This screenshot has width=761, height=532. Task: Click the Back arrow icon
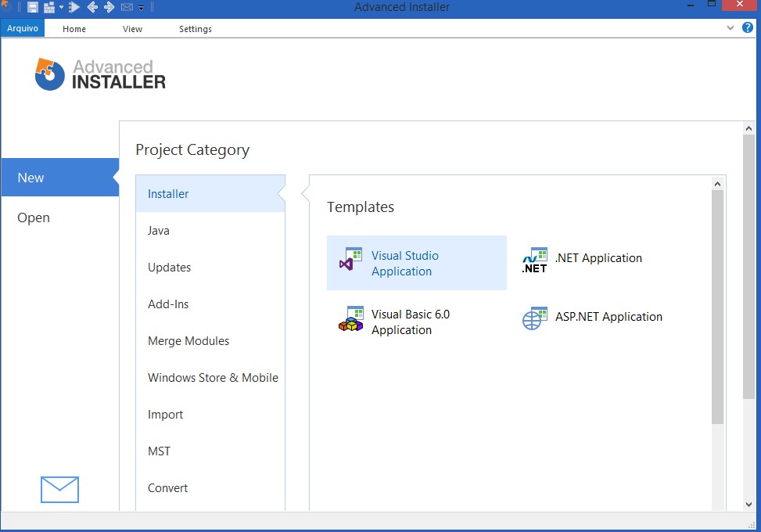pyautogui.click(x=92, y=7)
